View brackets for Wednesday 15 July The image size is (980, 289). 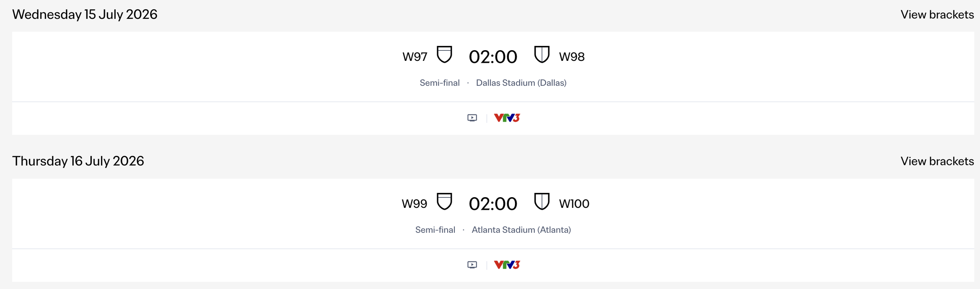point(937,15)
